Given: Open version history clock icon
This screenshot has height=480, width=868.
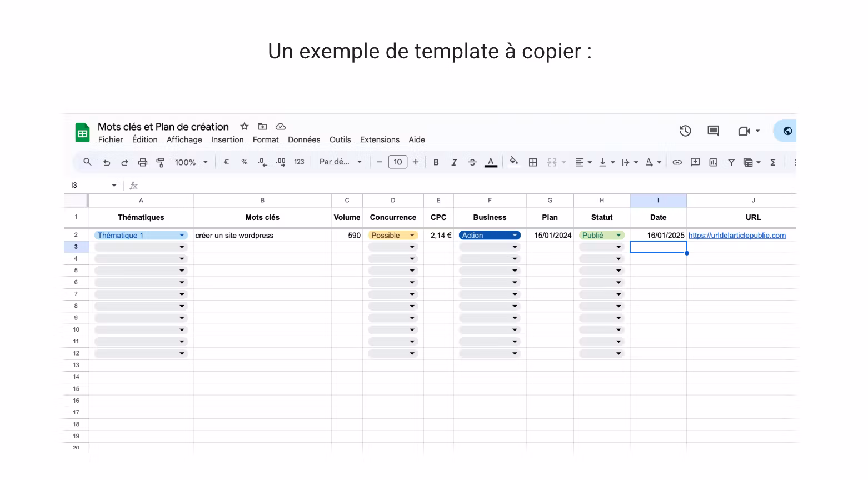Looking at the screenshot, I should click(x=685, y=131).
